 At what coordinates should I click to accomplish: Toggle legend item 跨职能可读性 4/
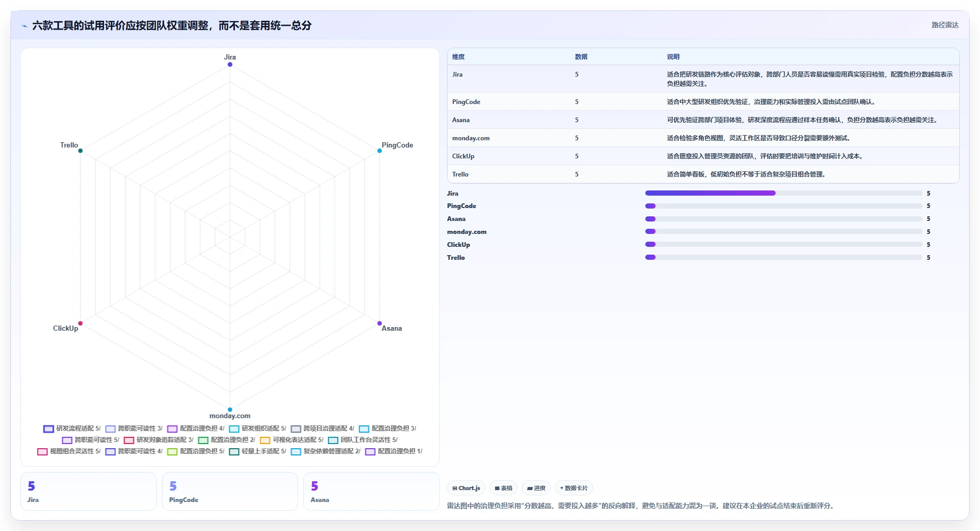click(x=133, y=451)
